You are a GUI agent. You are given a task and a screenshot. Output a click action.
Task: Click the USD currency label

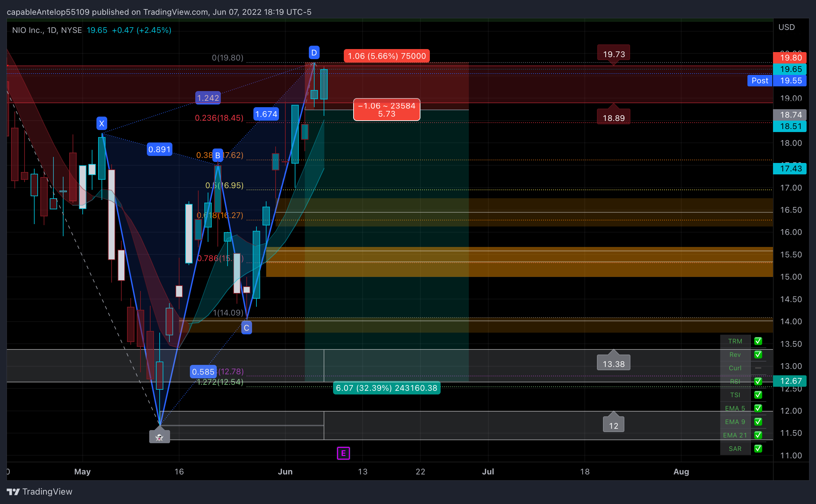pos(787,27)
